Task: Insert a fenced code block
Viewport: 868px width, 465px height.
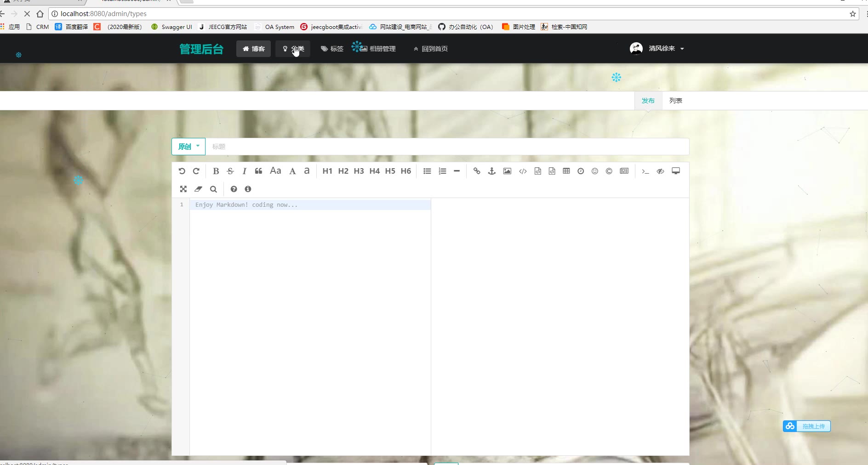Action: [x=552, y=171]
